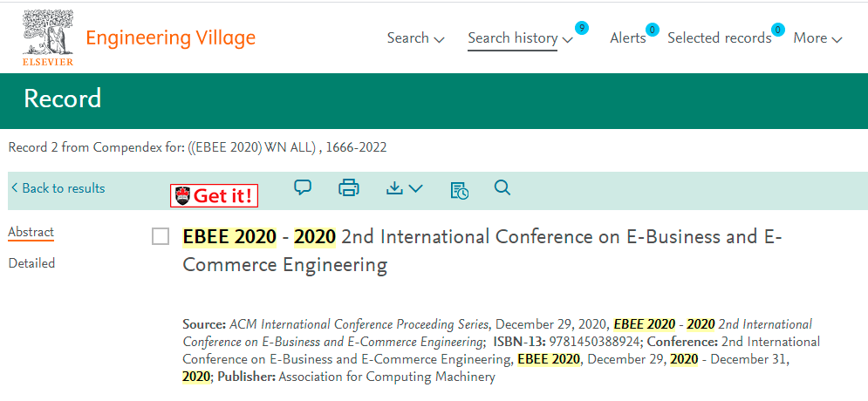Switch to the Abstract tab
The height and width of the screenshot is (401, 868).
(x=31, y=232)
